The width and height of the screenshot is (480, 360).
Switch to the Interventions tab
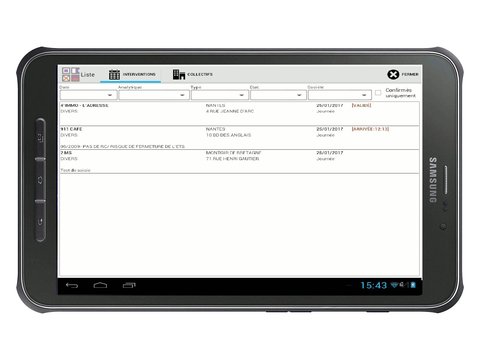click(x=131, y=75)
